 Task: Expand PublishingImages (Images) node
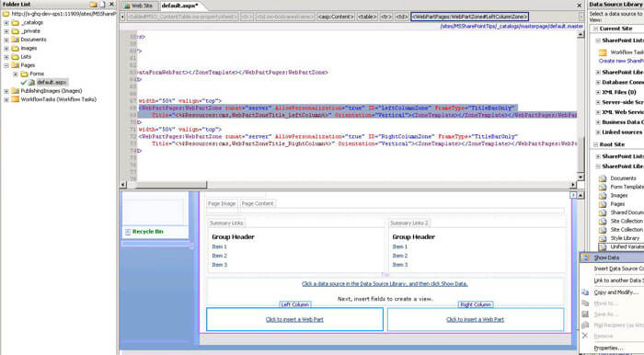pos(6,91)
